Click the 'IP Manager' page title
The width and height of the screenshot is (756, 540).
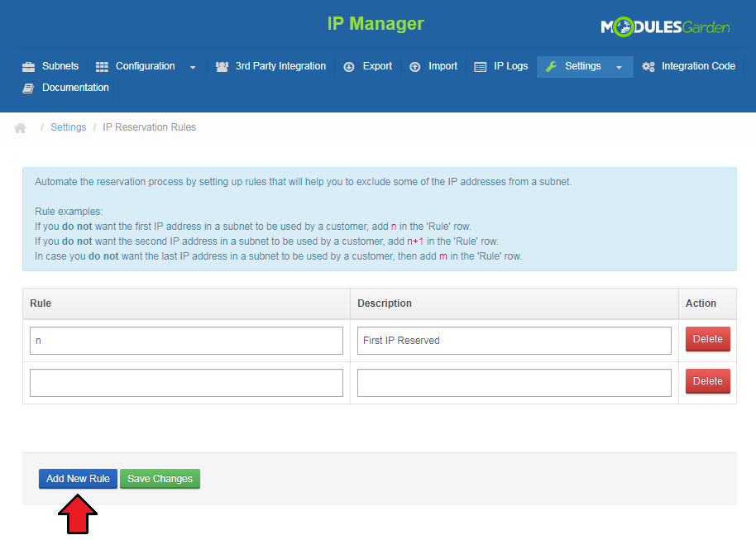point(376,24)
